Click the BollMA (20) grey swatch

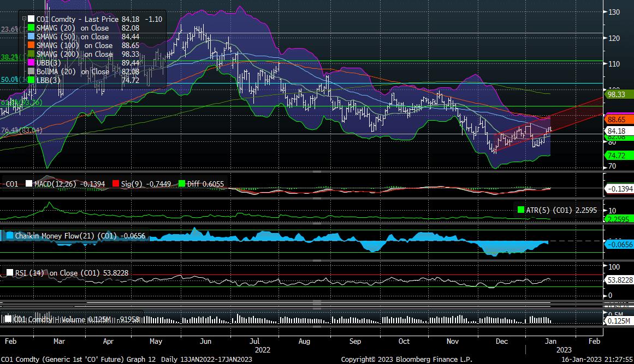click(31, 71)
